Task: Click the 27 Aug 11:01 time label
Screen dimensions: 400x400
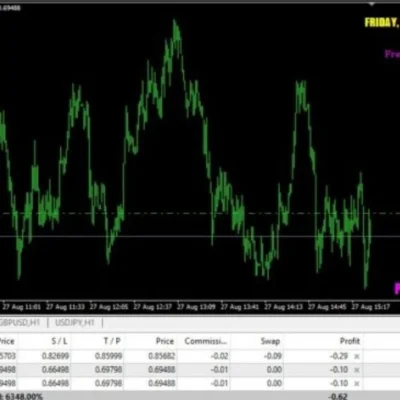Action: point(22,307)
